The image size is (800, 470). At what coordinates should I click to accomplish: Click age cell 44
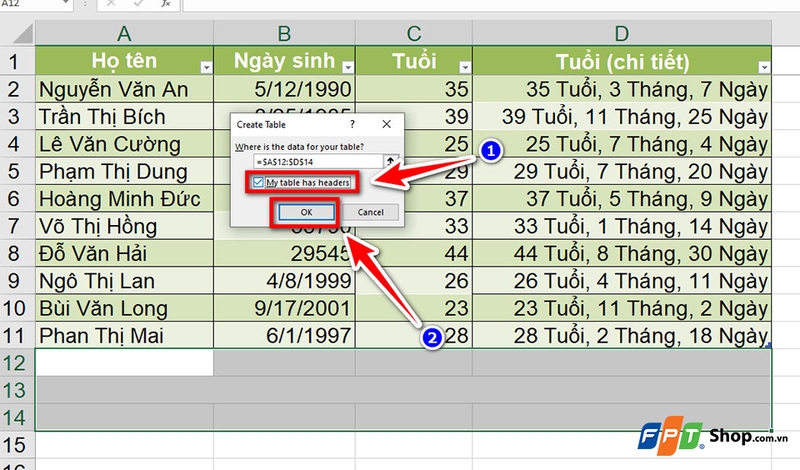coord(414,254)
